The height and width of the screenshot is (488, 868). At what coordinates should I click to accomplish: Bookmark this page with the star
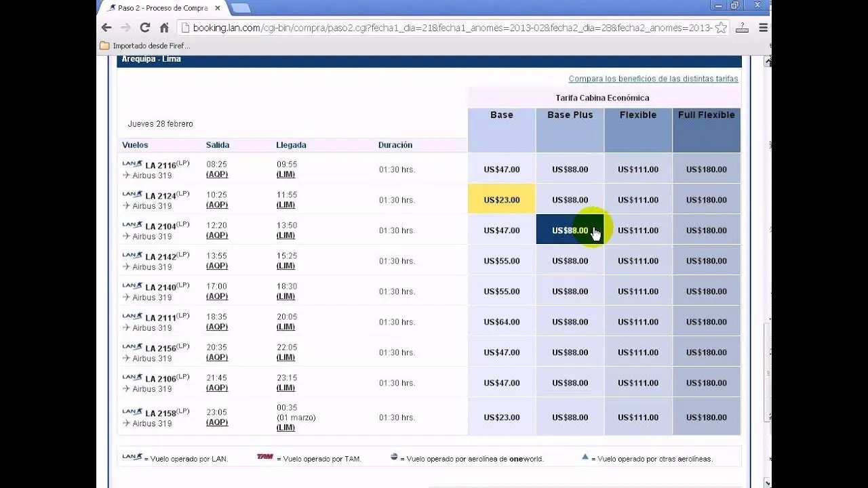(721, 28)
